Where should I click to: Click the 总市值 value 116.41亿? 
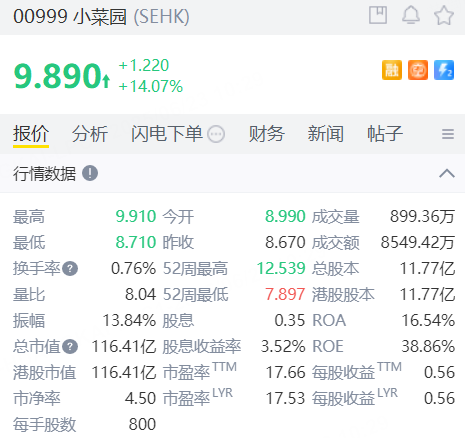tap(124, 346)
